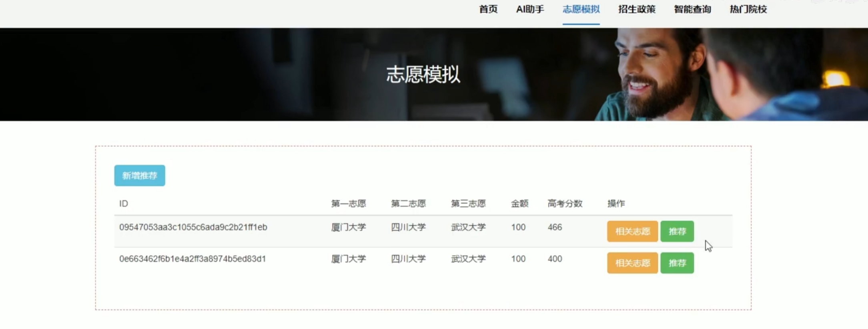
Task: Click 四川大学 in the 466 score row
Action: [x=408, y=227]
